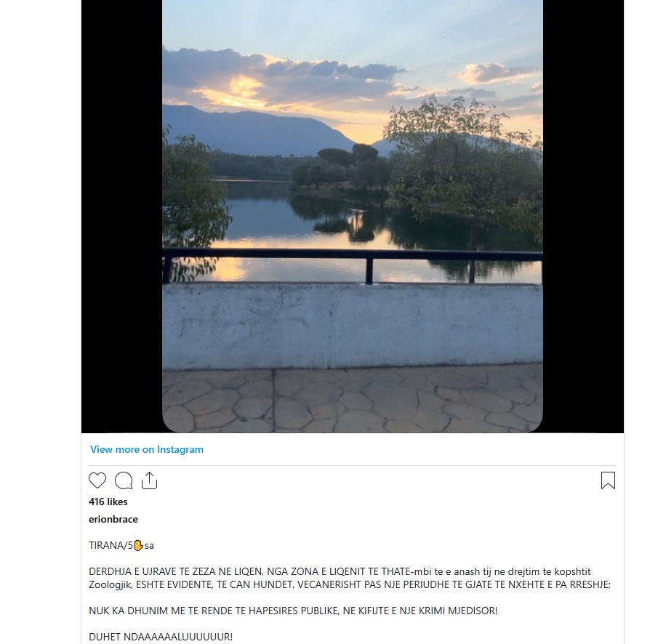650x644 pixels.
Task: Open the sunset lake photo
Action: [x=353, y=215]
